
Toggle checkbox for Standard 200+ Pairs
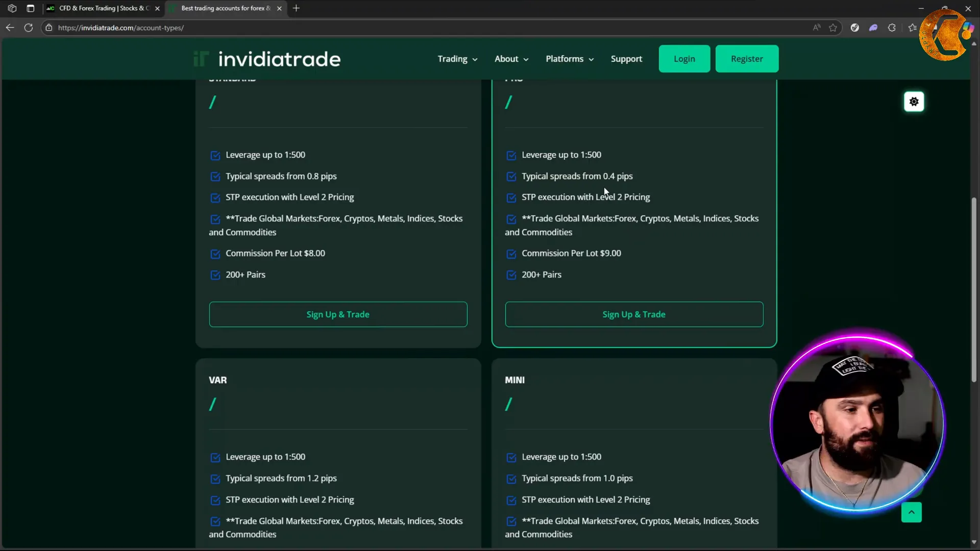click(215, 275)
